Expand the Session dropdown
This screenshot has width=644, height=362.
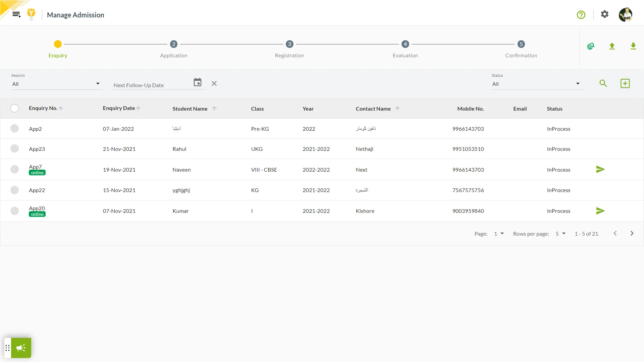point(57,84)
